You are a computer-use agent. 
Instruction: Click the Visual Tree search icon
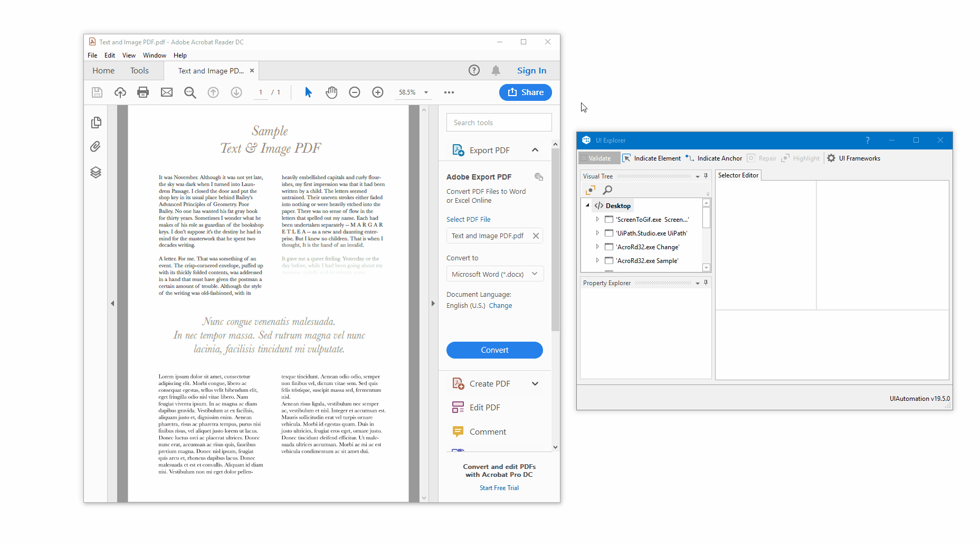pos(607,190)
